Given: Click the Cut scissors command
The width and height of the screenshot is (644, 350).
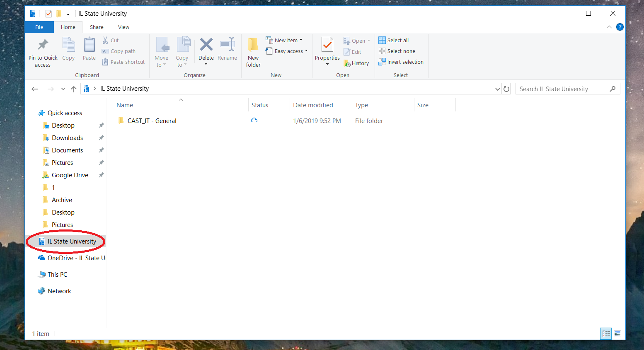Looking at the screenshot, I should (x=111, y=40).
